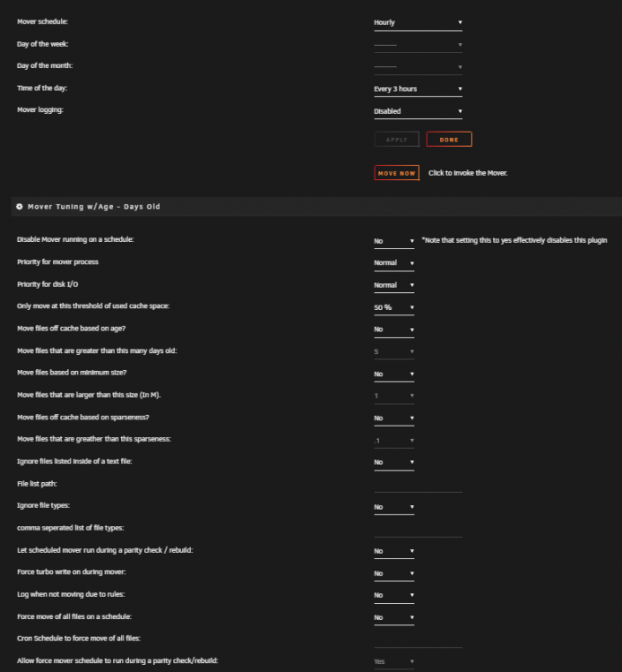The image size is (622, 672).
Task: Open Force turbo write on during mover dropdown
Action: 394,573
